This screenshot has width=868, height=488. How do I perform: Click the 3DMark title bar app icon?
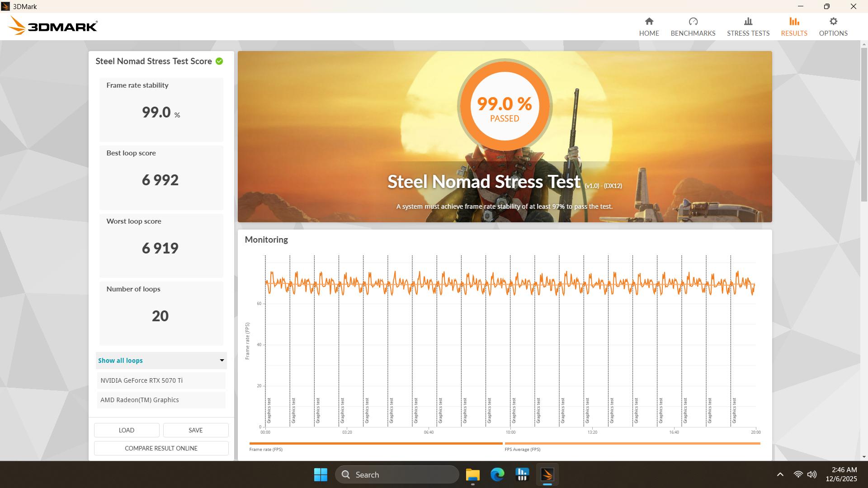point(5,6)
